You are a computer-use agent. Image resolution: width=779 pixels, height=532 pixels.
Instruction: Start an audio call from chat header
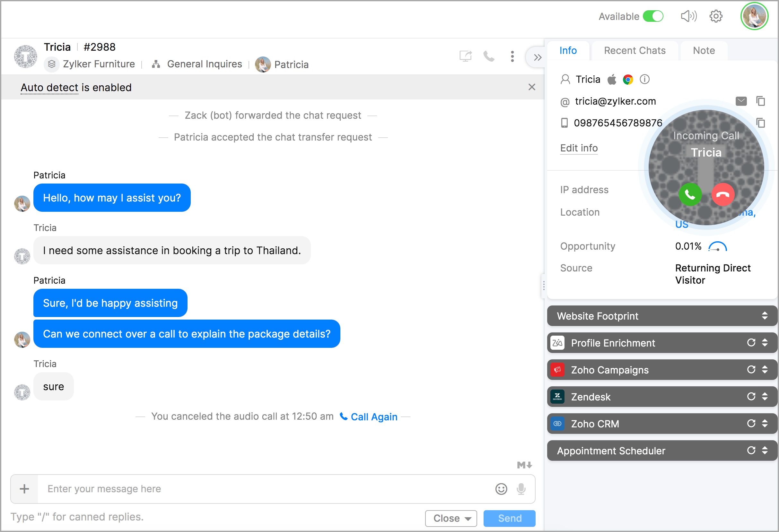(488, 56)
